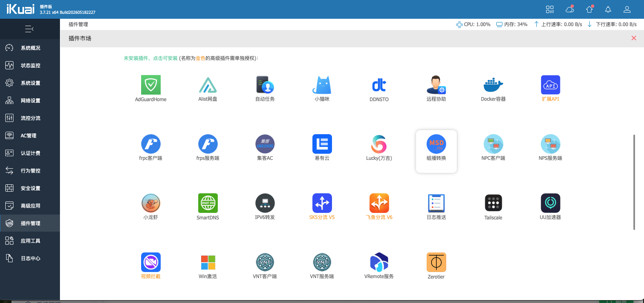Install the AdGuardHome plugin
This screenshot has height=303, width=644.
pos(151,85)
